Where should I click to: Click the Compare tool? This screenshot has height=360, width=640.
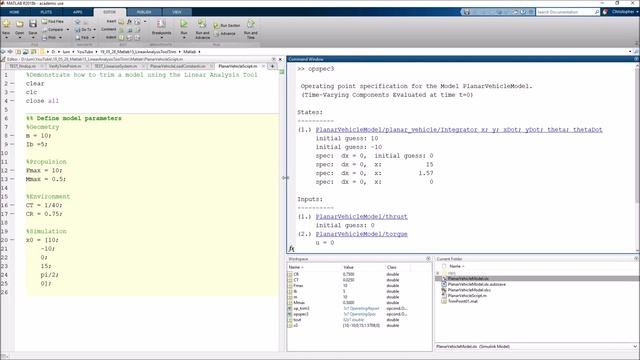pyautogui.click(x=53, y=29)
